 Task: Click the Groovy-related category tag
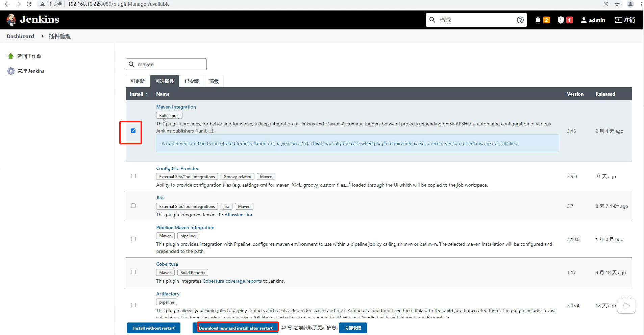pos(237,176)
